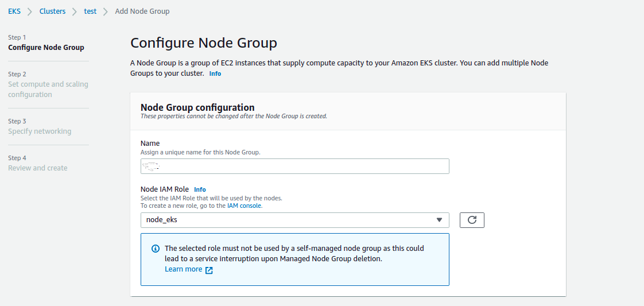Click the Name input field
The height and width of the screenshot is (306, 644).
point(295,166)
